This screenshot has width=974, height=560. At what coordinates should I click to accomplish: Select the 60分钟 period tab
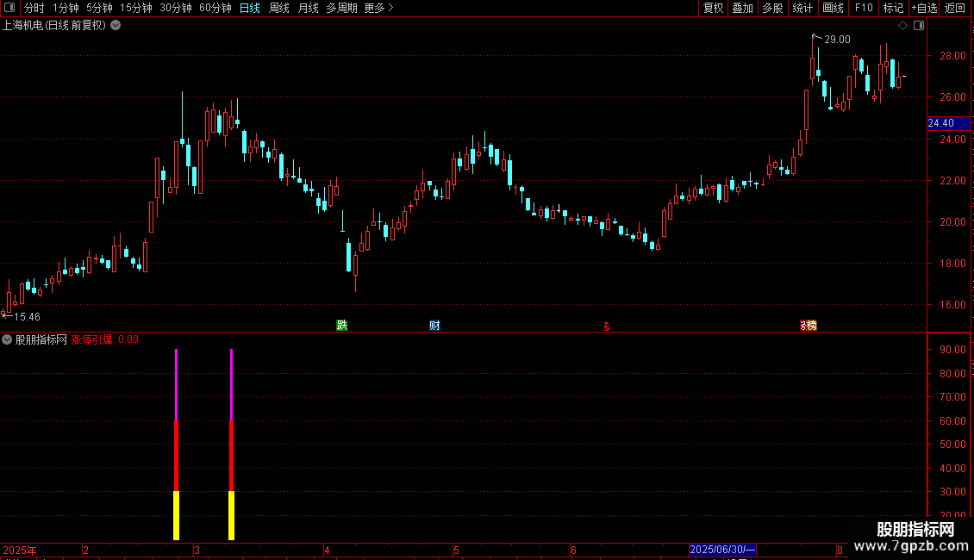(215, 8)
